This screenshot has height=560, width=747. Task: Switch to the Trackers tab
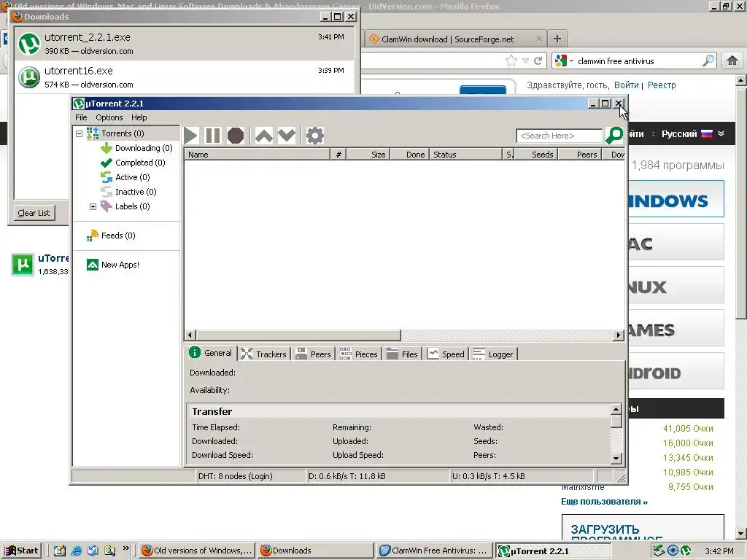264,354
